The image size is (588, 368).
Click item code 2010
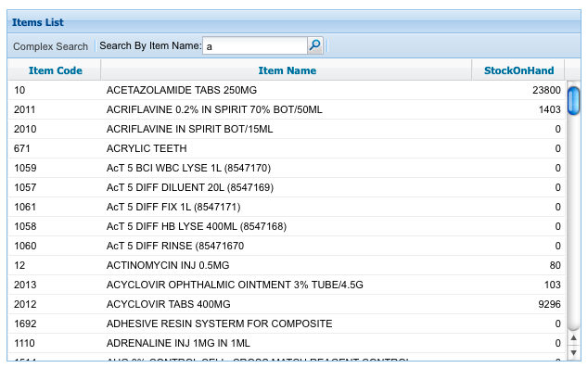[25, 129]
